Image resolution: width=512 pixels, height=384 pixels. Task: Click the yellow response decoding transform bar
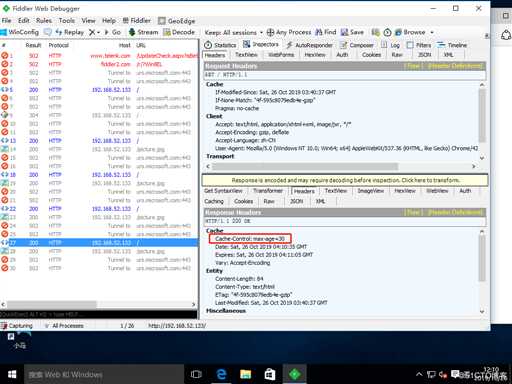(x=345, y=180)
